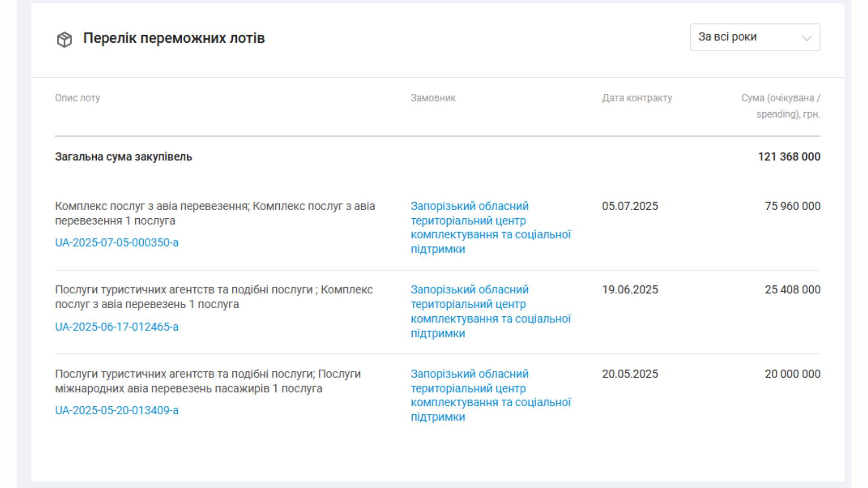868x488 pixels.
Task: Click the lot description mentioning "міжнародних авіа перевезень пасажирів"
Action: coord(208,381)
